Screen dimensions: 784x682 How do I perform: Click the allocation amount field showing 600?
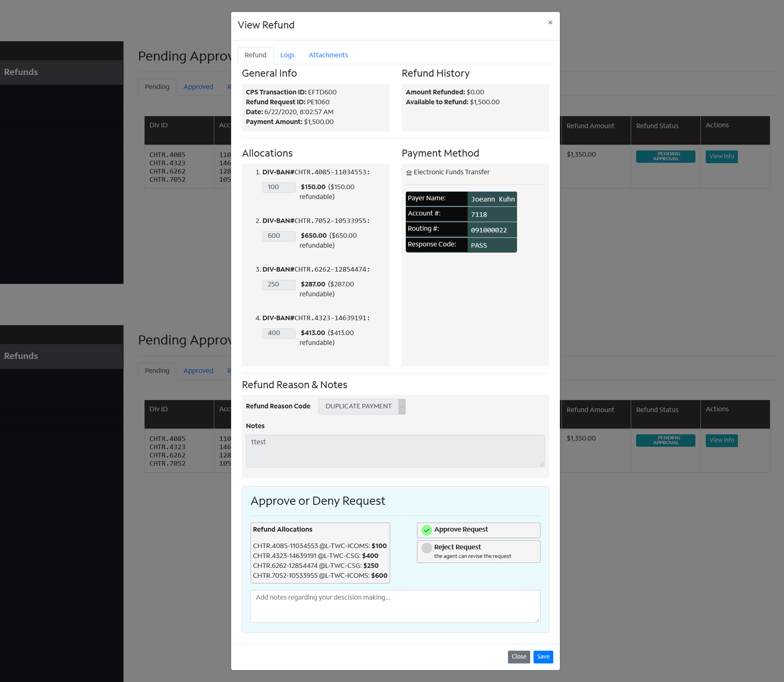[x=278, y=236]
